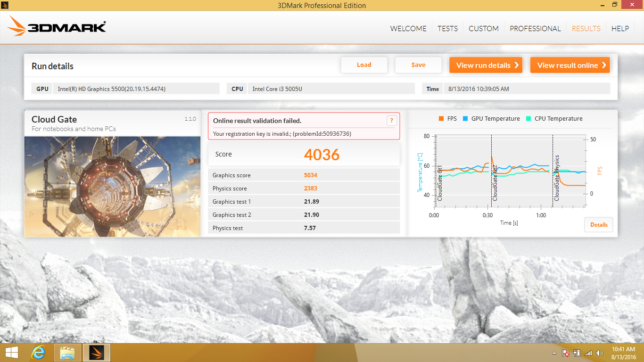644x362 pixels.
Task: Open the Windows Start menu
Action: point(12,353)
